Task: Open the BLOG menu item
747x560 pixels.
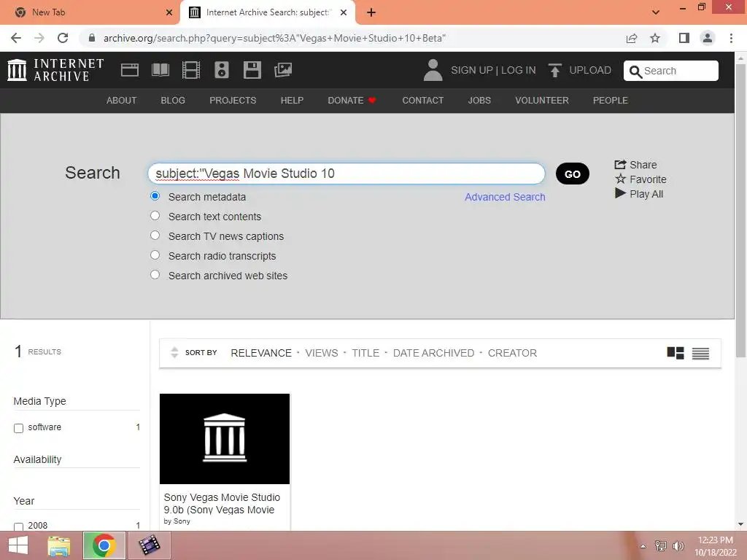Action: click(173, 101)
